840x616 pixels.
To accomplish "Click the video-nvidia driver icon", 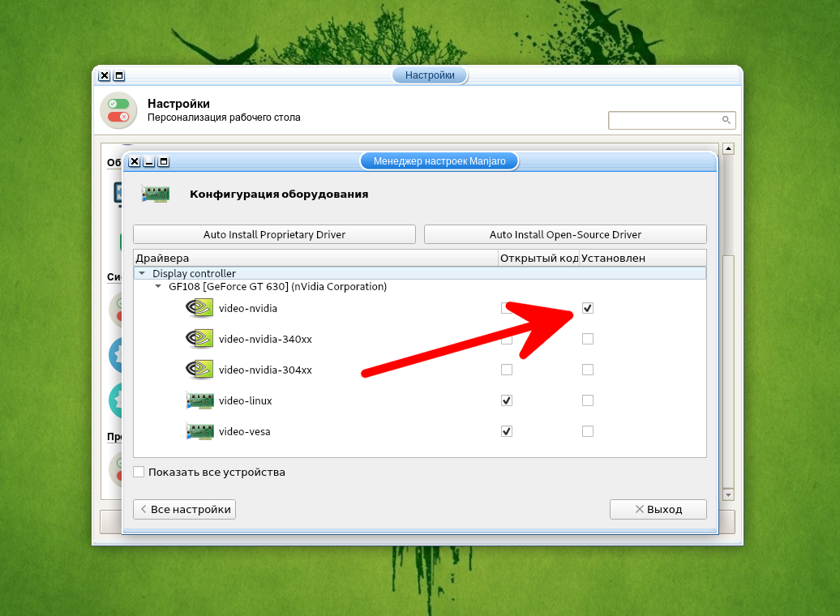I will (199, 308).
